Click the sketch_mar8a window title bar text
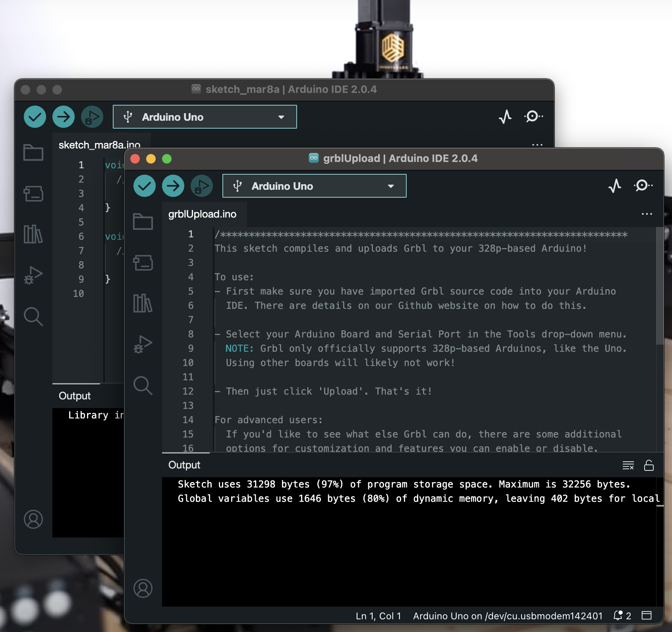 pyautogui.click(x=291, y=89)
